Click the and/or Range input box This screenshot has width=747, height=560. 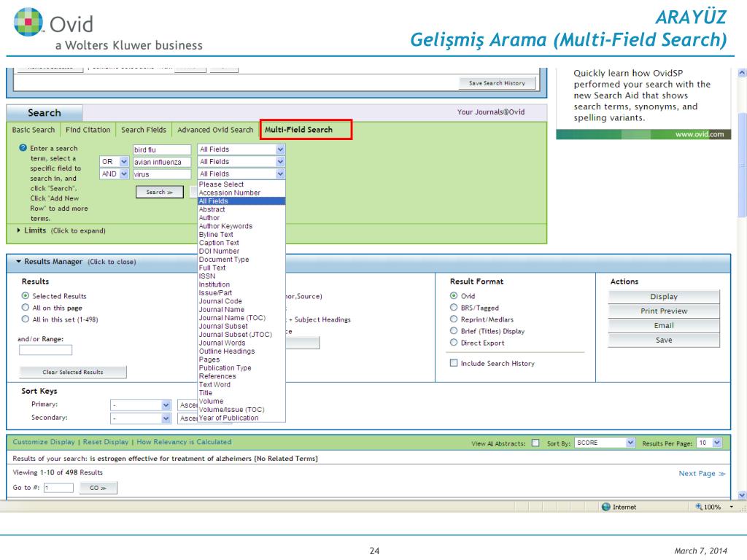46,350
